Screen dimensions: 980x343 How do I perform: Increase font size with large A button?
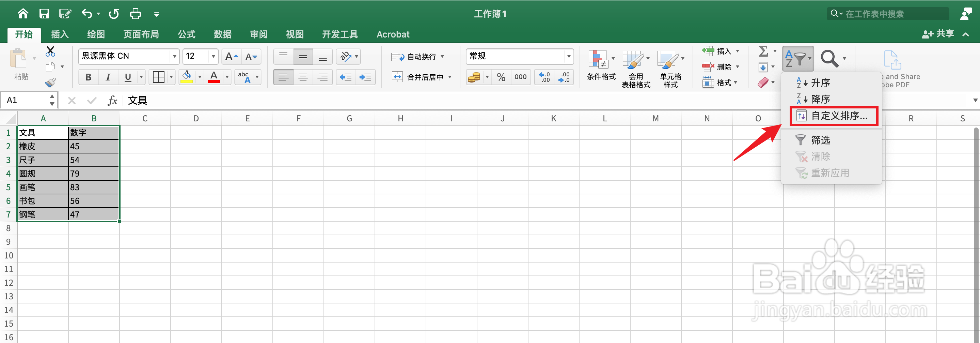point(231,57)
